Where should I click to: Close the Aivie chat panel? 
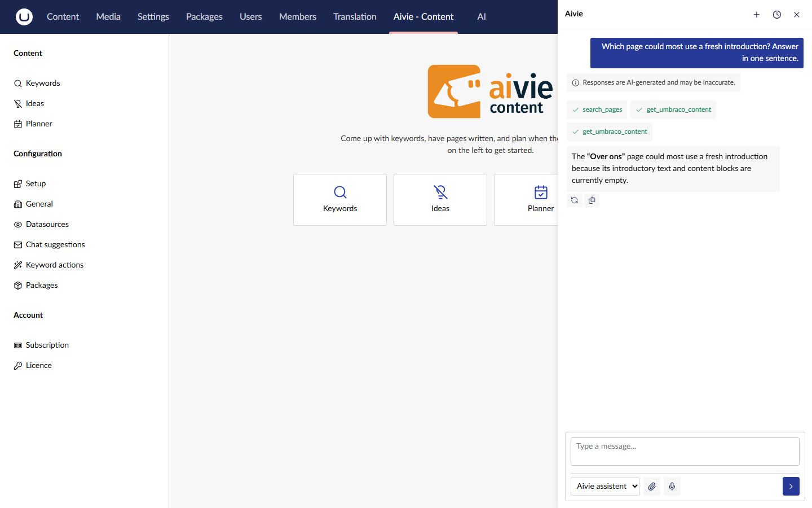pos(797,15)
